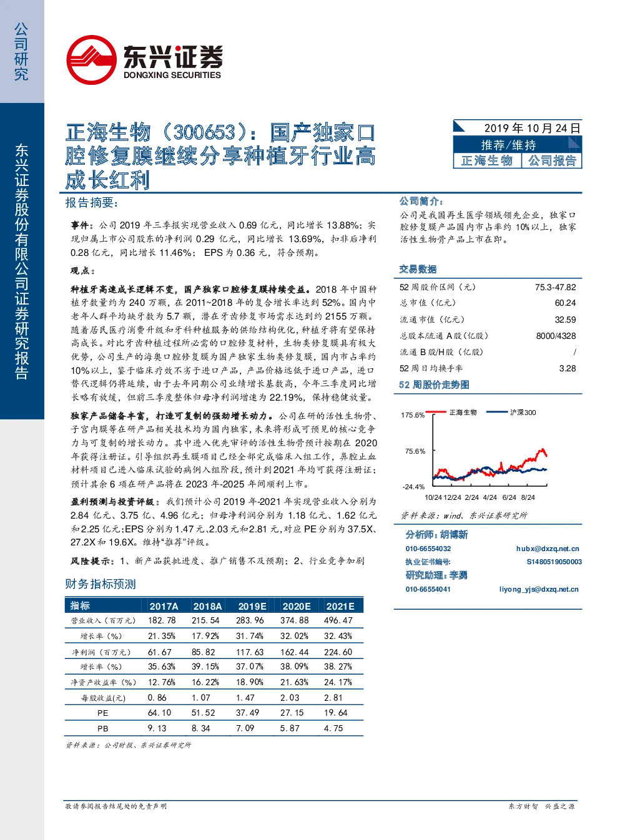Click the email hubx@dxzq.net.cn
This screenshot has width=620, height=840.
[548, 549]
